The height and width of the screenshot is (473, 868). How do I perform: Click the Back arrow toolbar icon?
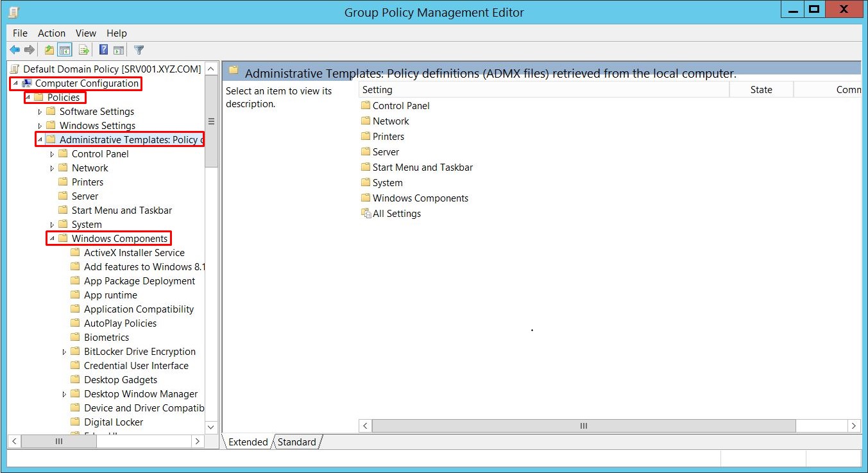[x=15, y=50]
